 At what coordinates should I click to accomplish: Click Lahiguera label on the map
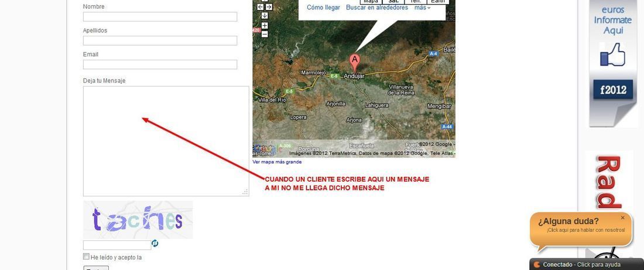click(x=376, y=105)
